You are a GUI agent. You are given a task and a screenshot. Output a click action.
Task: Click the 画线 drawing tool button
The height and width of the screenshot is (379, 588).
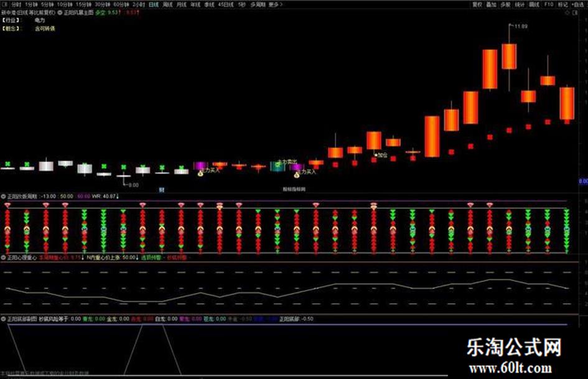tap(534, 4)
